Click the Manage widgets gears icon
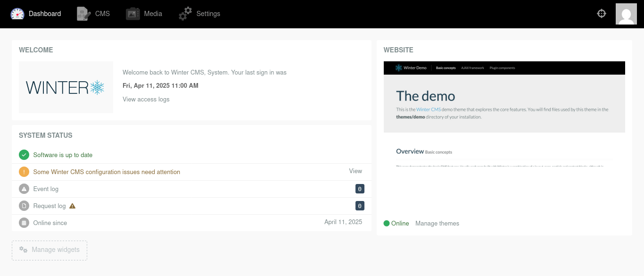This screenshot has height=276, width=644. click(x=23, y=250)
